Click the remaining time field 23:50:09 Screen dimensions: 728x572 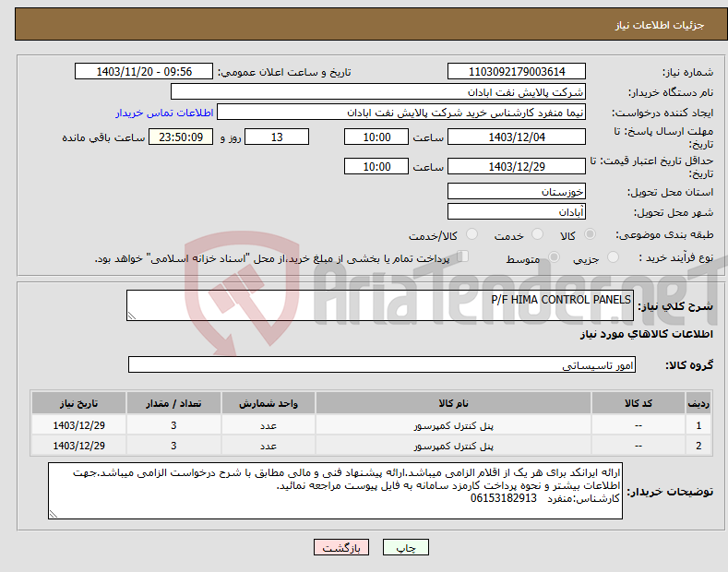(x=181, y=137)
